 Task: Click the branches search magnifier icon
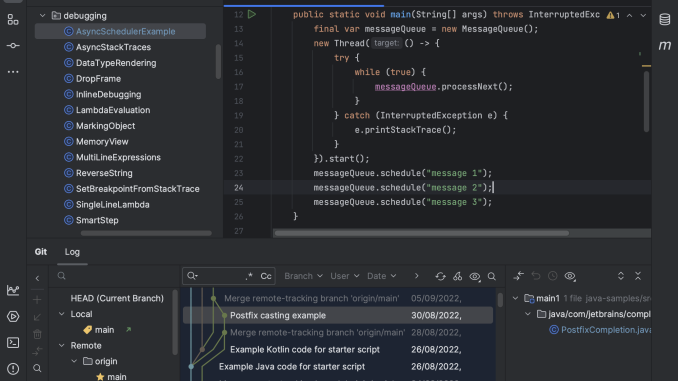point(37,368)
